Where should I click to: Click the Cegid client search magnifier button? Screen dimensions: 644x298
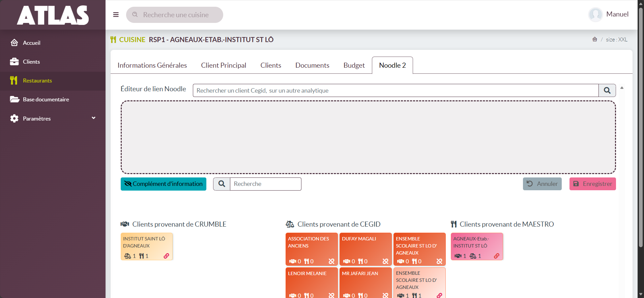(607, 91)
